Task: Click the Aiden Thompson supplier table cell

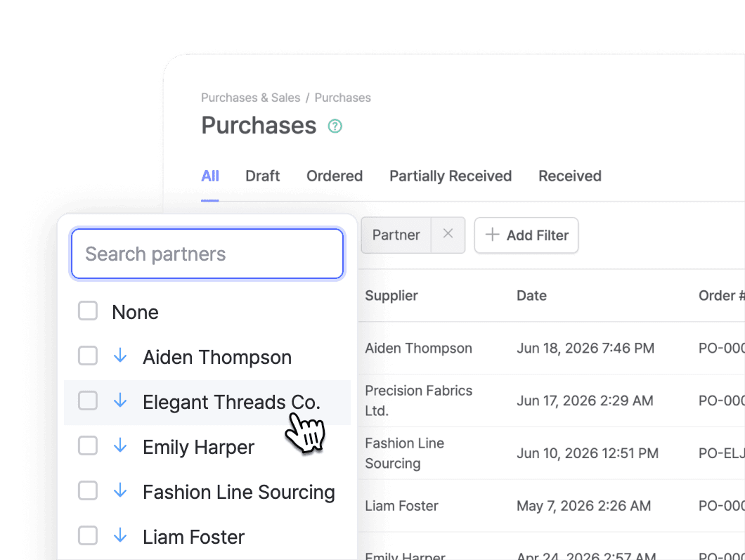Action: coord(419,349)
